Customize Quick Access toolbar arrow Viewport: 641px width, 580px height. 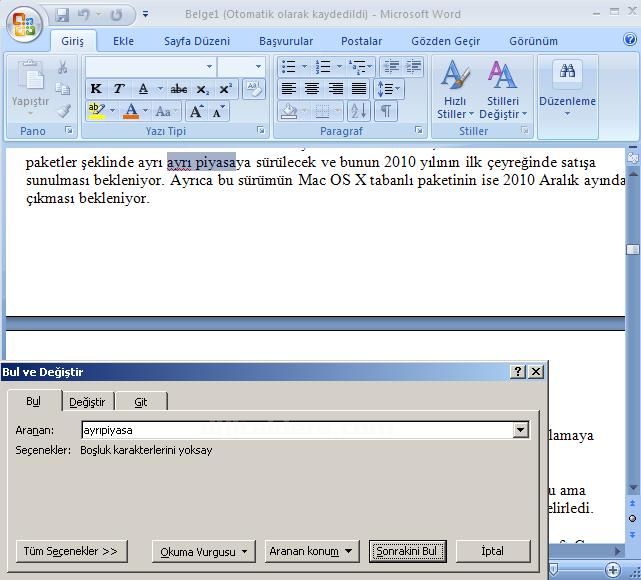click(145, 15)
